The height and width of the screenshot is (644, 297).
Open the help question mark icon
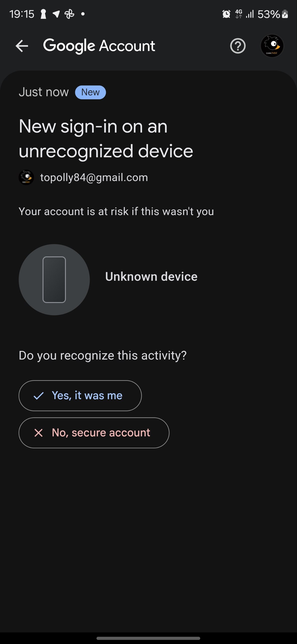click(238, 46)
